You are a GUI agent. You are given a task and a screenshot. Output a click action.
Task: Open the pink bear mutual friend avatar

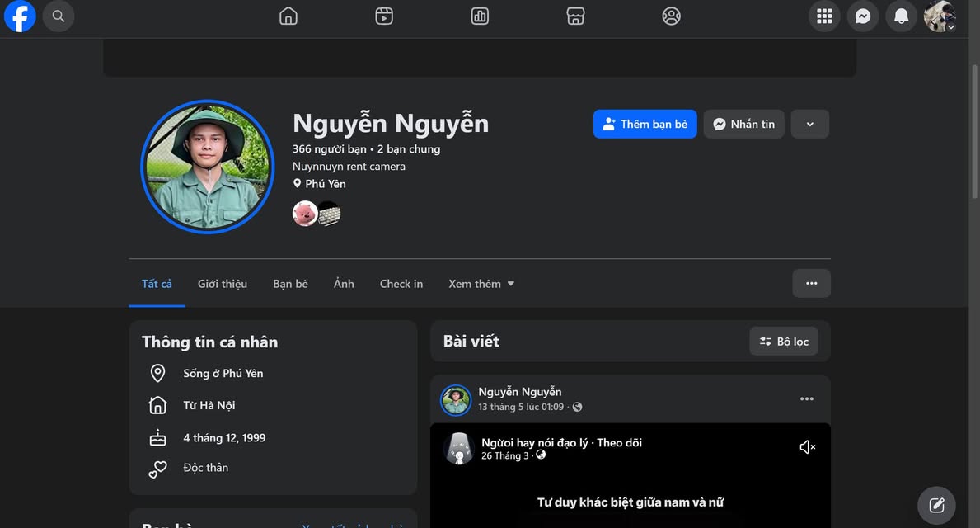click(x=304, y=214)
